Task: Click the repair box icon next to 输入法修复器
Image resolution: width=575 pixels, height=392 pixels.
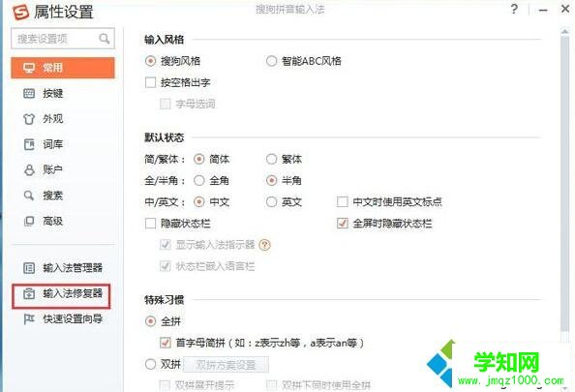Action: pyautogui.click(x=29, y=293)
